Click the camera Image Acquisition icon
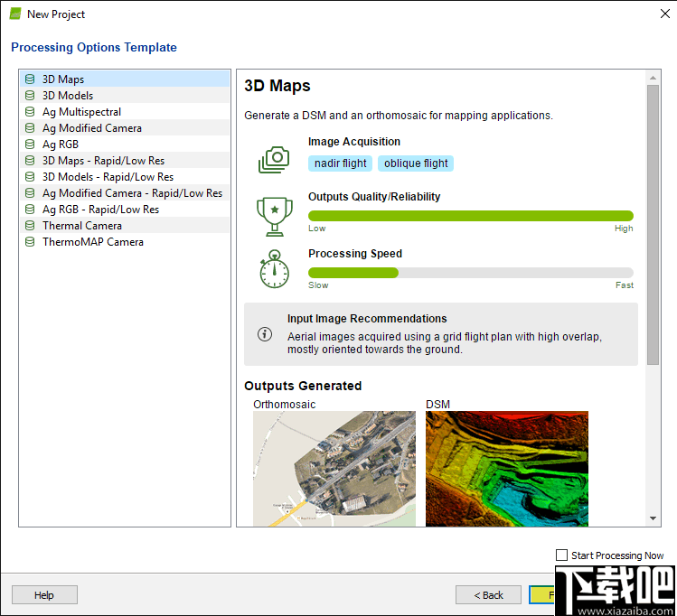 (274, 160)
